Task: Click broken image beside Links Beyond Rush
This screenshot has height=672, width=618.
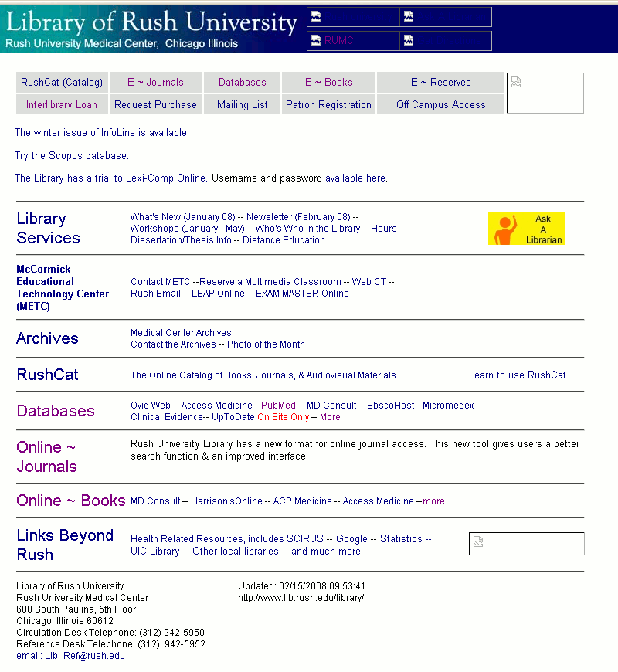Action: pyautogui.click(x=527, y=544)
